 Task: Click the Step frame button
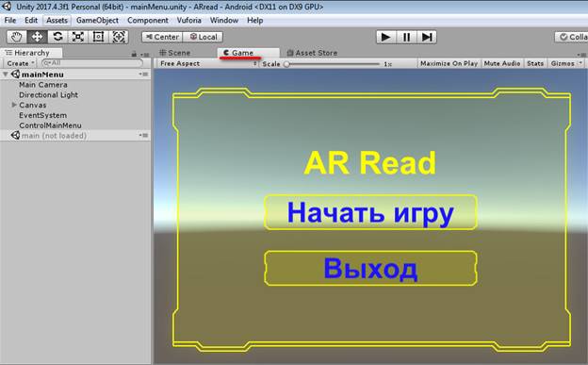(427, 37)
